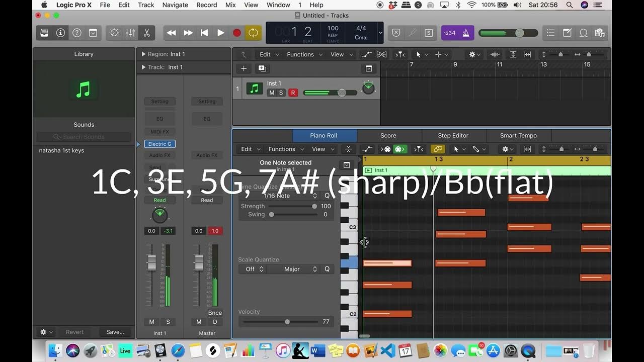Click the Revert button in Library
The height and width of the screenshot is (362, 644).
click(x=75, y=332)
